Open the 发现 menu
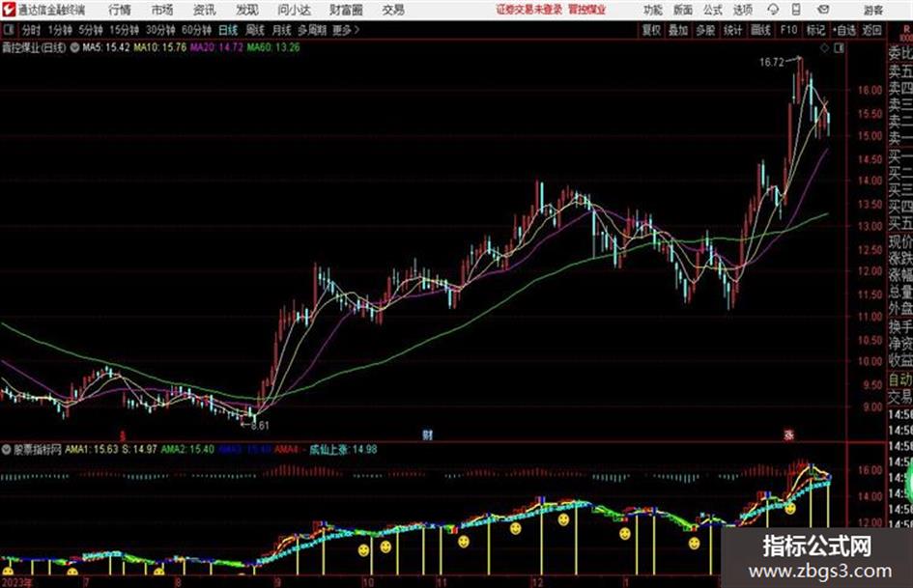 click(x=247, y=10)
